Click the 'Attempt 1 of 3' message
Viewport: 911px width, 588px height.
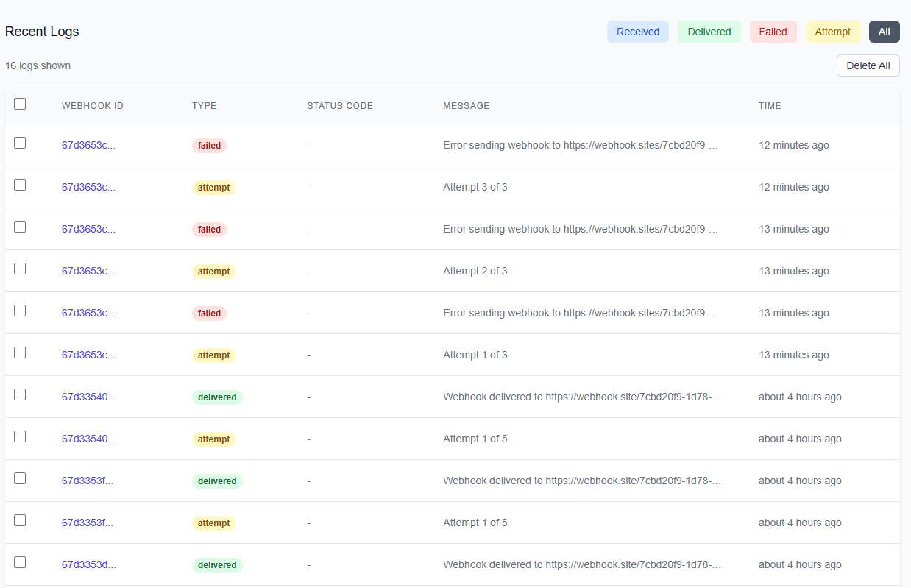tap(475, 355)
